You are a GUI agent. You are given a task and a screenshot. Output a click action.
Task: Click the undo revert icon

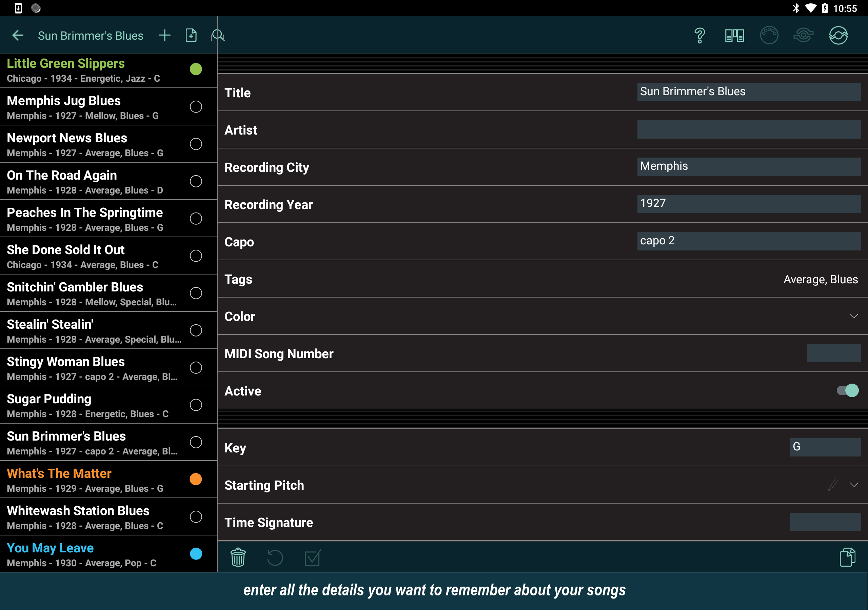275,557
